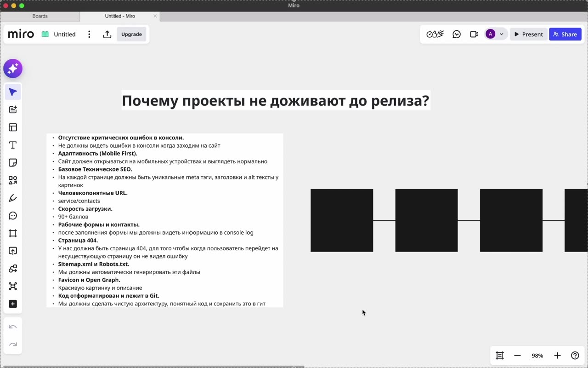Zoom out with the minus button
588x368 pixels.
point(517,356)
